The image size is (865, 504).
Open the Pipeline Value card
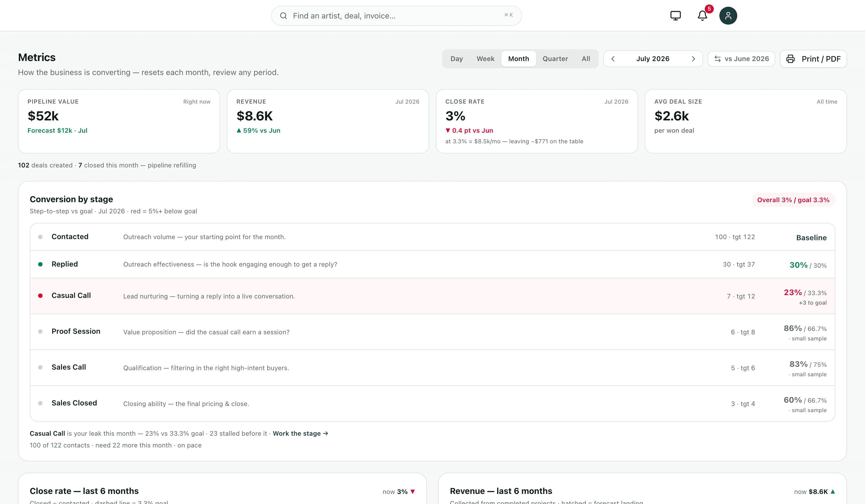pyautogui.click(x=119, y=121)
